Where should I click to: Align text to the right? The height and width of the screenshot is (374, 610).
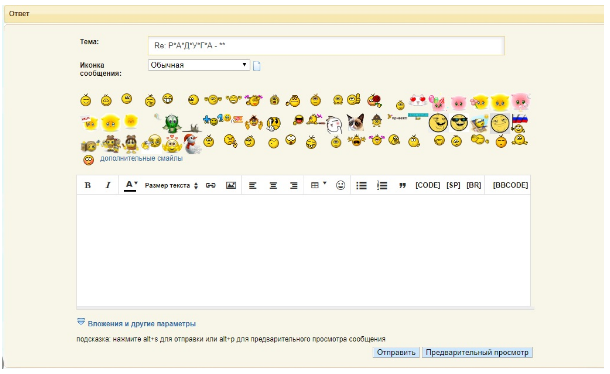coord(294,186)
